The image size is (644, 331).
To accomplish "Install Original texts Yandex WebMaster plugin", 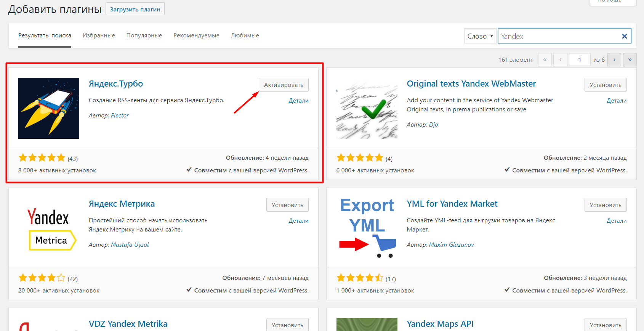I will click(x=606, y=85).
